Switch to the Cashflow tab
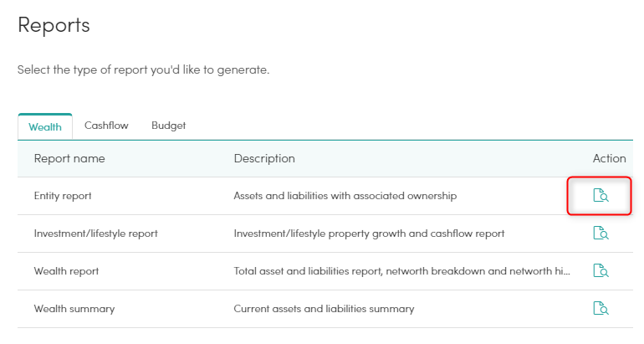Screen dimensions: 644x344 click(x=106, y=126)
